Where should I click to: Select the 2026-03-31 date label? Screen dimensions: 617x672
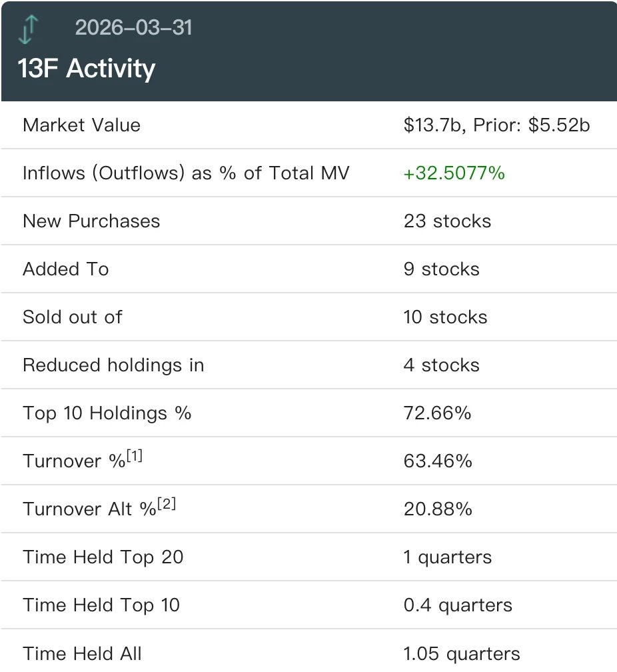click(134, 28)
